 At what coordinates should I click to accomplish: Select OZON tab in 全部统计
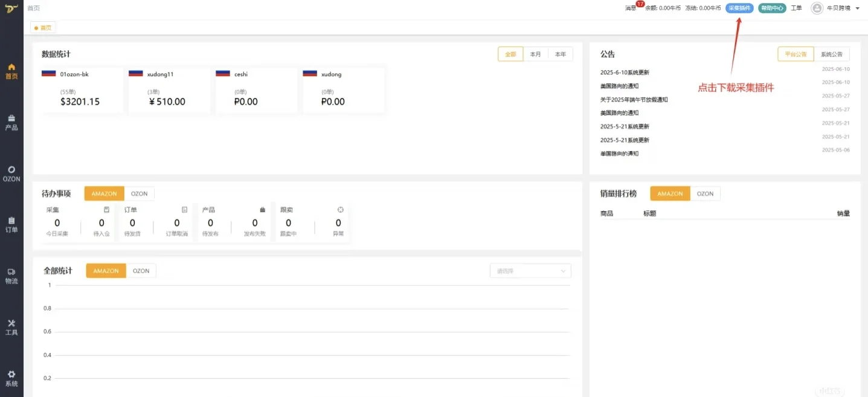pyautogui.click(x=141, y=271)
